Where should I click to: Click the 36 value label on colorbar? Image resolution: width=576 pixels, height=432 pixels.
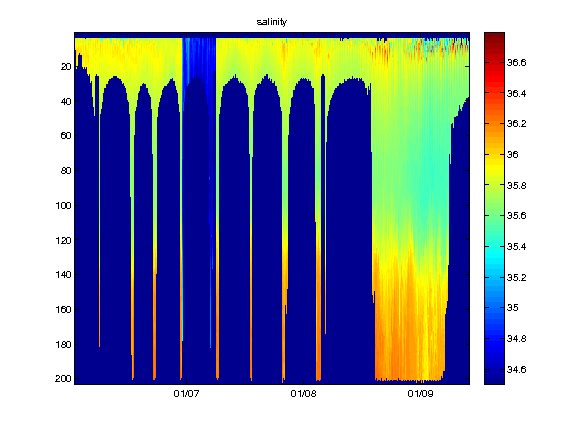coord(513,155)
